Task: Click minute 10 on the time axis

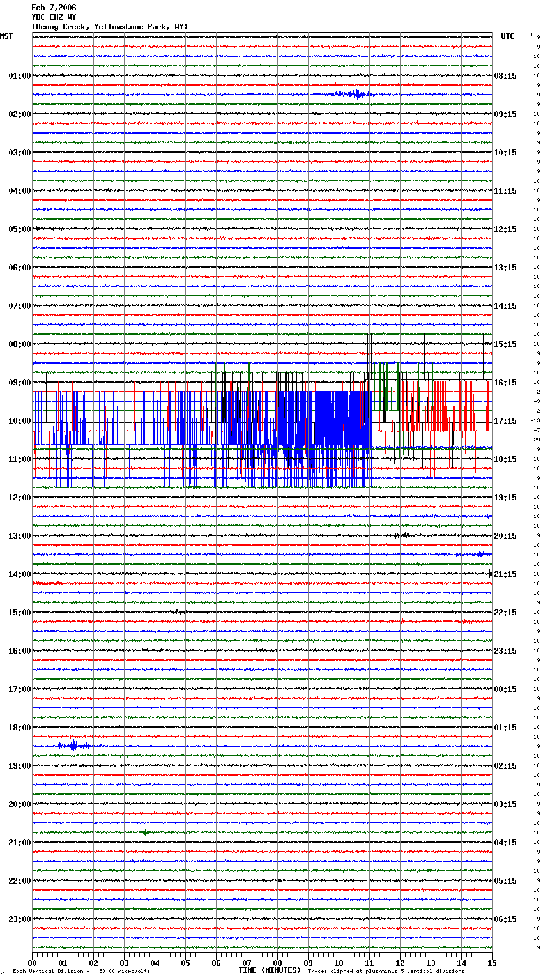Action: [339, 963]
